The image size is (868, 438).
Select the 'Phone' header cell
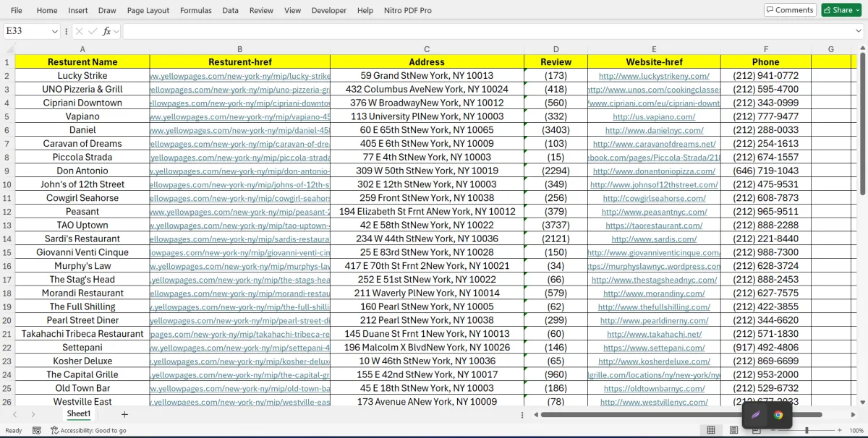(x=765, y=62)
